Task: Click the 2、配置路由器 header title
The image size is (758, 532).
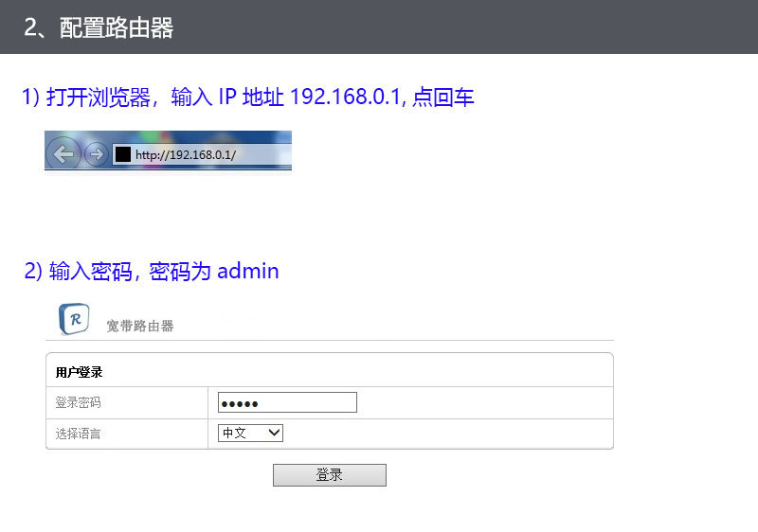Action: click(x=99, y=27)
